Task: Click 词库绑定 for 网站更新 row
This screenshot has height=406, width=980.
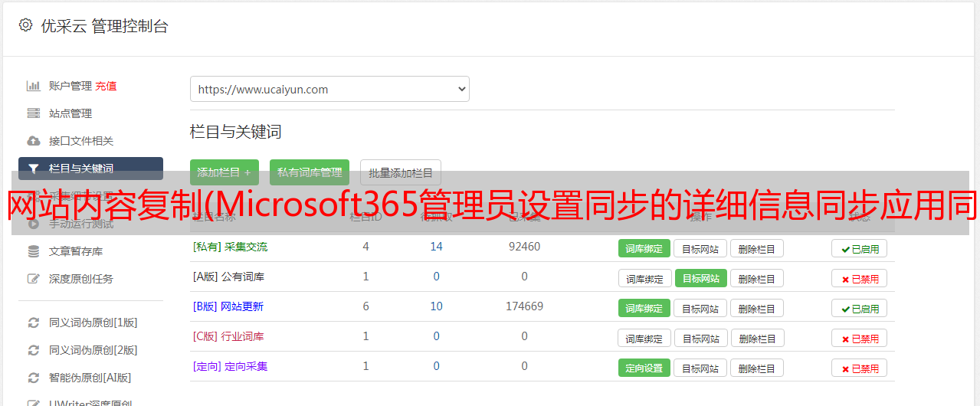Action: click(x=644, y=308)
